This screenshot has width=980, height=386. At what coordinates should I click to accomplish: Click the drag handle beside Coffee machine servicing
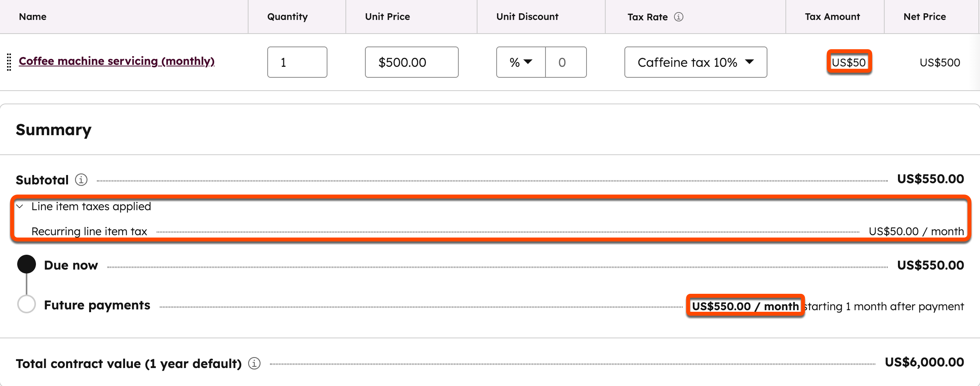click(x=9, y=62)
